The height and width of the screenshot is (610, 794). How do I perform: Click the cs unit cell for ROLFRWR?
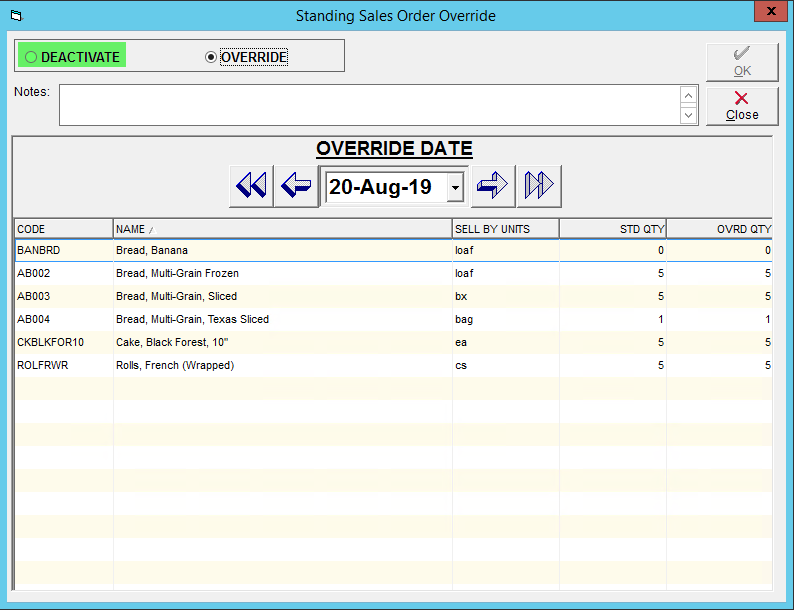[x=505, y=365]
